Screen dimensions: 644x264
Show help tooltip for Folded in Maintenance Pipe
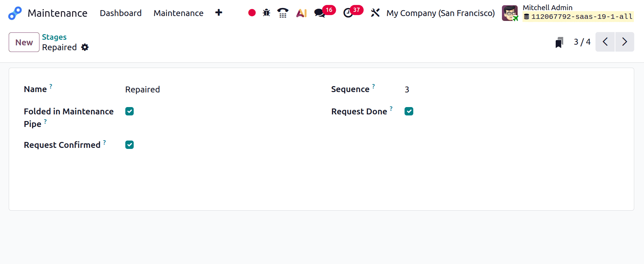45,121
